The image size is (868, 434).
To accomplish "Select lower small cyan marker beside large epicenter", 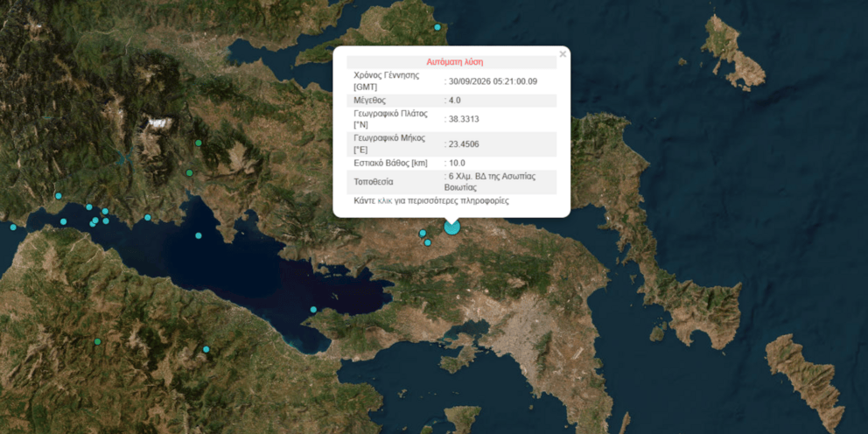I will point(427,242).
